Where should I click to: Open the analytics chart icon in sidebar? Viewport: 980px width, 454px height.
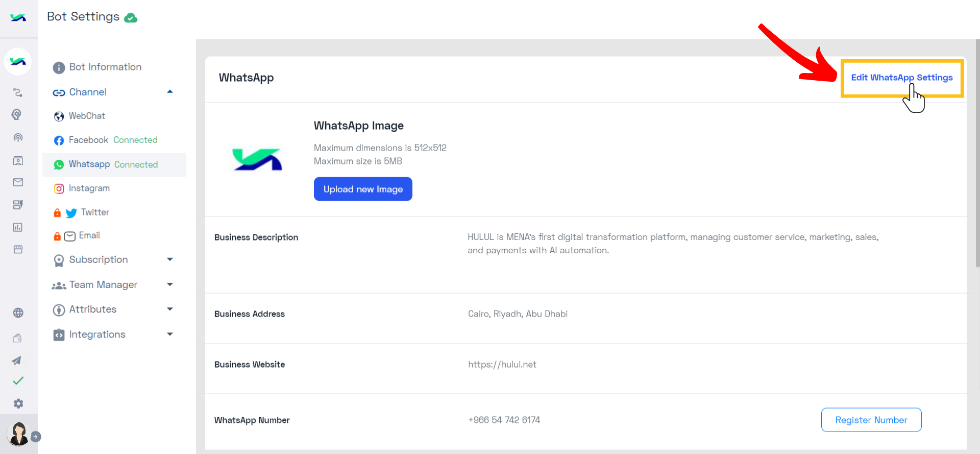(18, 227)
